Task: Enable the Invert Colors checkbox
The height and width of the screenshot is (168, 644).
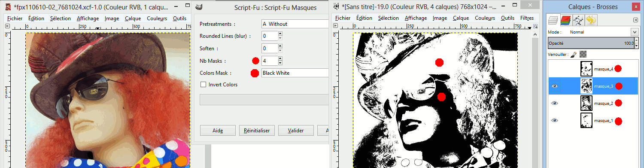Action: click(203, 85)
